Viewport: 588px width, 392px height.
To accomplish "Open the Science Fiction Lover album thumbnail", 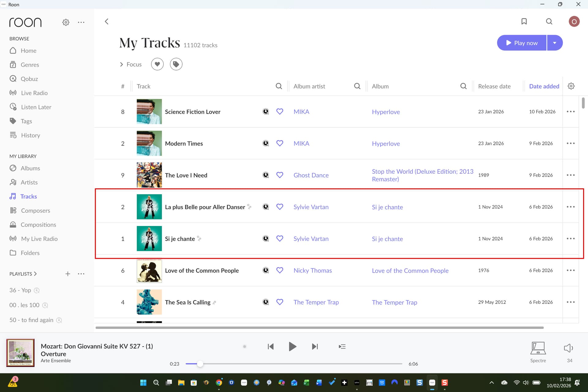I will [149, 111].
